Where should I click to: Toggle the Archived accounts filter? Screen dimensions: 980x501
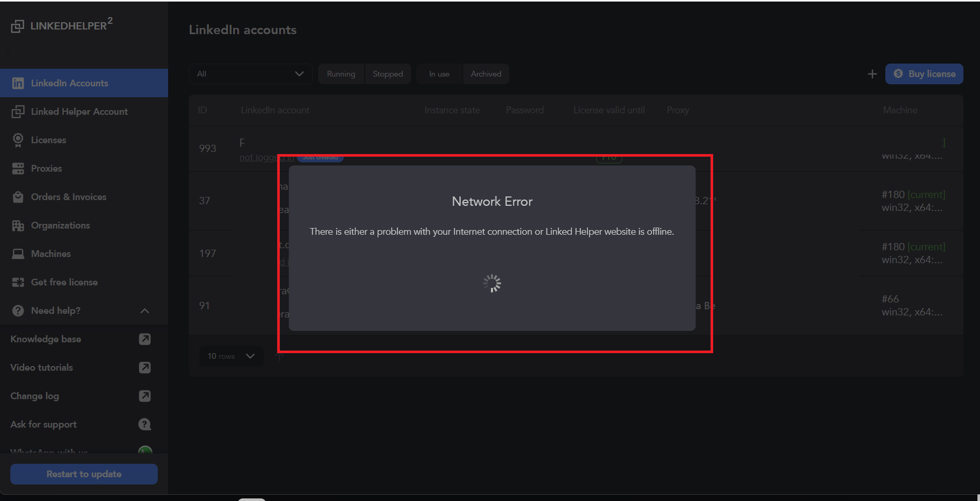pos(486,74)
